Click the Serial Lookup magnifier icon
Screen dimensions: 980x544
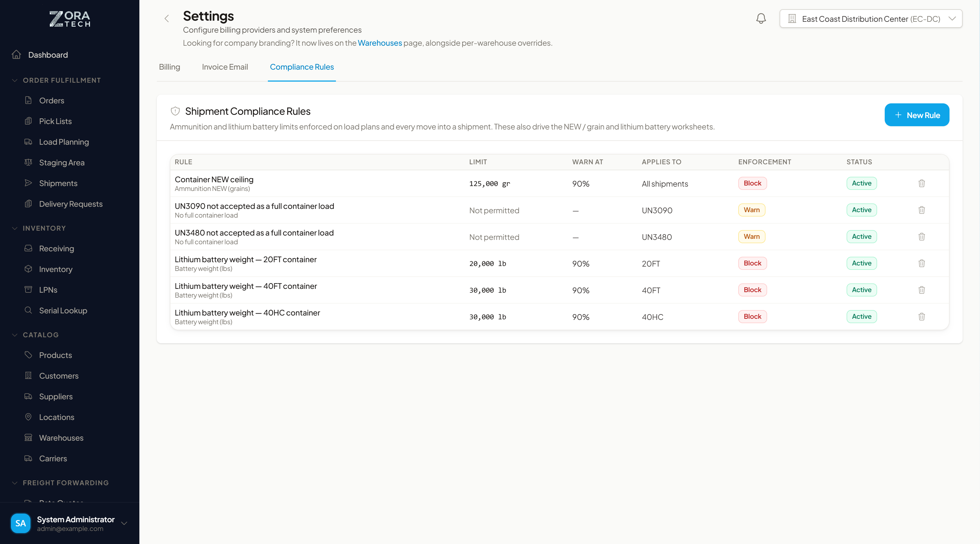coord(28,310)
